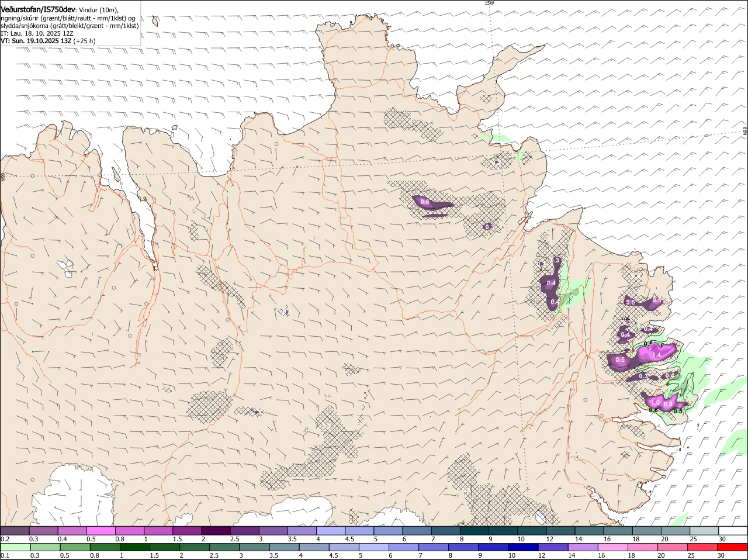748x560 pixels.
Task: Click the white 0.8 value on the eastern snow patch
Action: [x=669, y=405]
